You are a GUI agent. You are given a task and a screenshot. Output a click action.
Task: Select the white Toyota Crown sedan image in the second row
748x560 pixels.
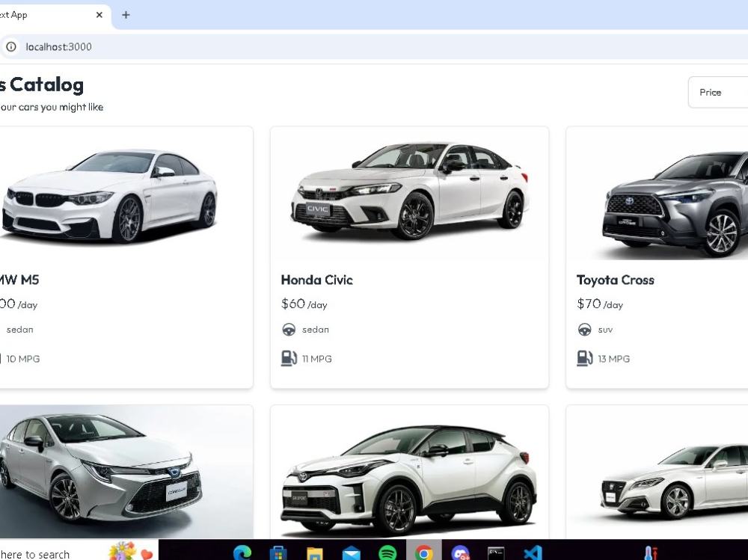click(x=674, y=481)
